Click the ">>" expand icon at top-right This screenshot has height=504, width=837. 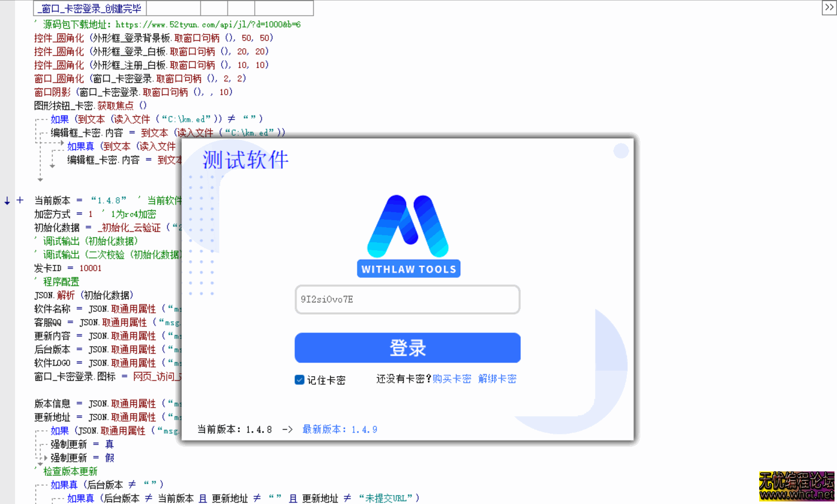pyautogui.click(x=829, y=8)
